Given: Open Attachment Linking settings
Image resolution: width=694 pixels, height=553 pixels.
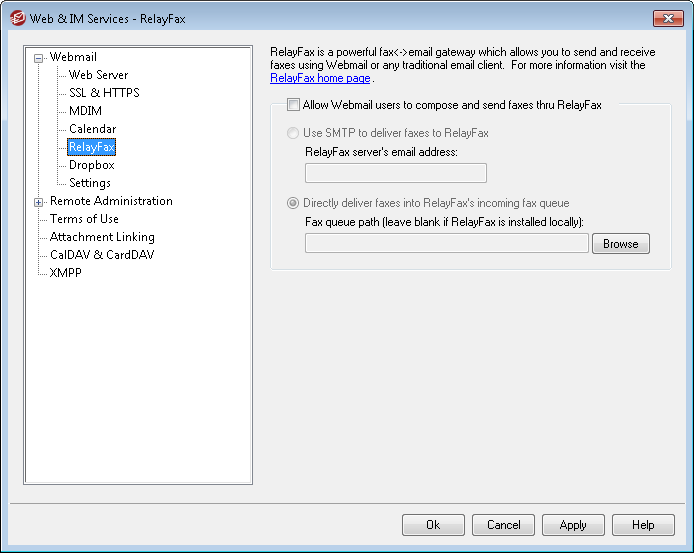Looking at the screenshot, I should [x=102, y=237].
